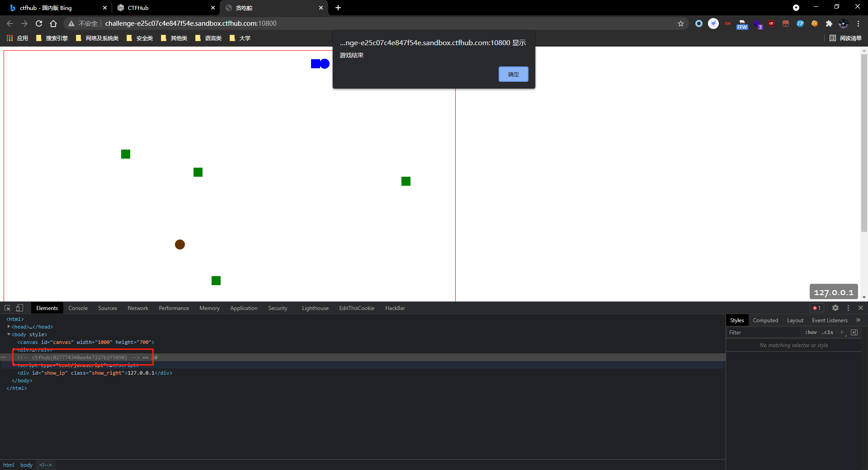This screenshot has width=868, height=470.
Task: Open the EditThisCookie DevTools panel
Action: [357, 308]
